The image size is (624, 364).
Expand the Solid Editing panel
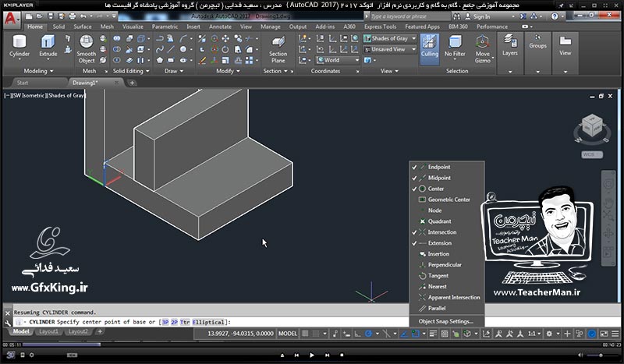131,71
